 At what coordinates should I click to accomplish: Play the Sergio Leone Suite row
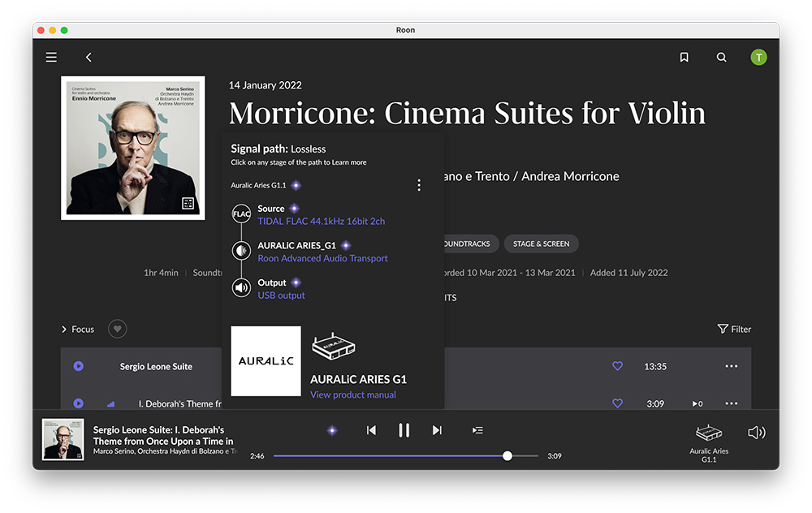[78, 366]
